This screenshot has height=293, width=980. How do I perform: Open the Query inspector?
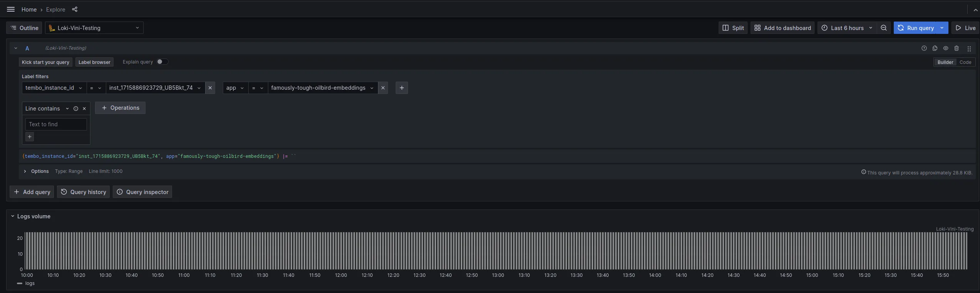point(142,192)
